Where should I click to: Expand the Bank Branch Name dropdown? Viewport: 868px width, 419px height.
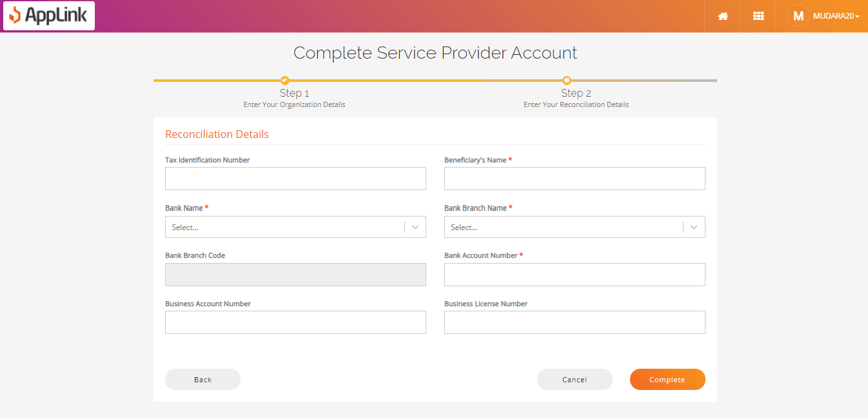click(x=575, y=227)
